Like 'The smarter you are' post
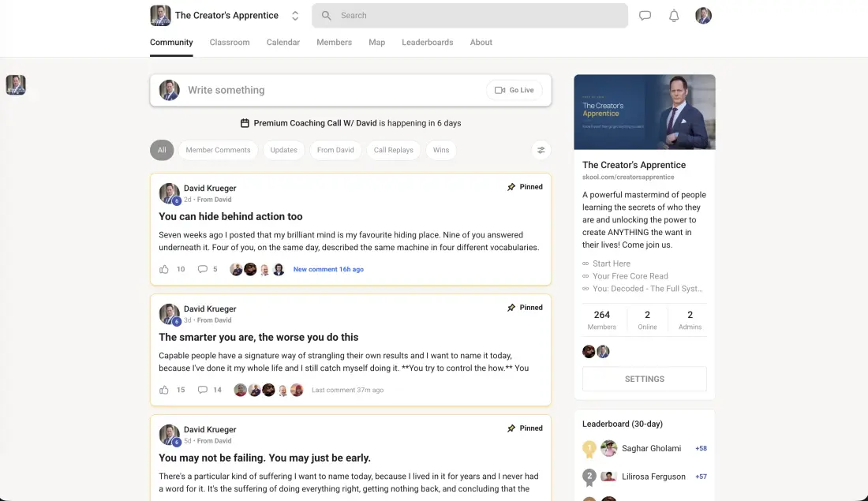Screen dimensions: 868x501 coord(164,390)
